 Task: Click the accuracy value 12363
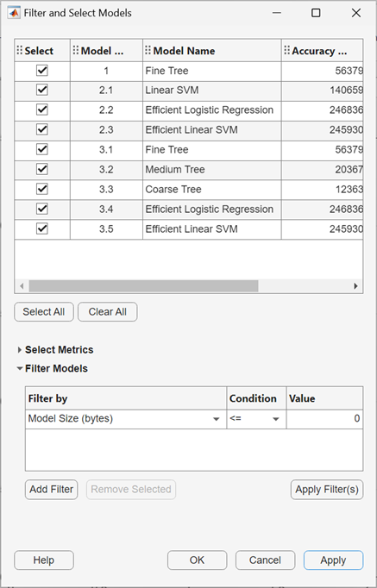pyautogui.click(x=349, y=189)
